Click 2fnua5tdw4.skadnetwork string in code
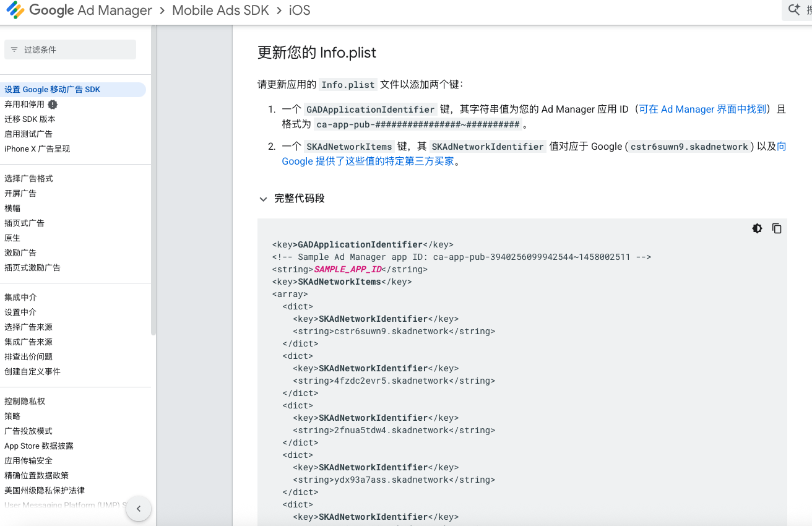 pyautogui.click(x=391, y=430)
